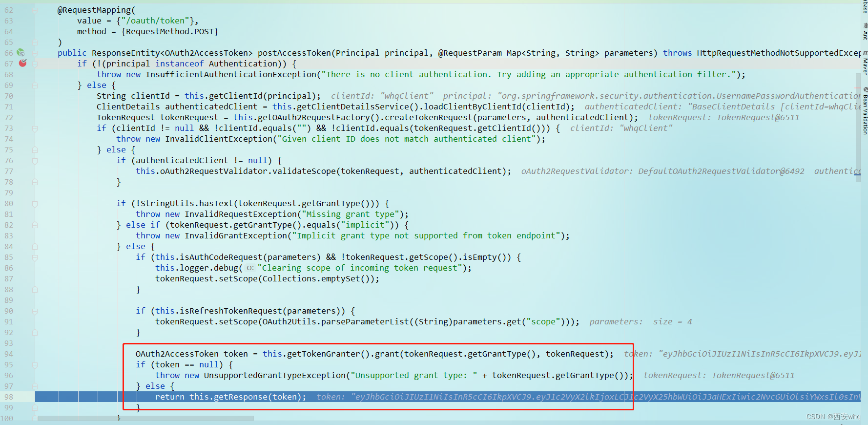868x425 pixels.
Task: Click the vertical scrollbar thumb on the editor's right
Action: pyautogui.click(x=858, y=127)
